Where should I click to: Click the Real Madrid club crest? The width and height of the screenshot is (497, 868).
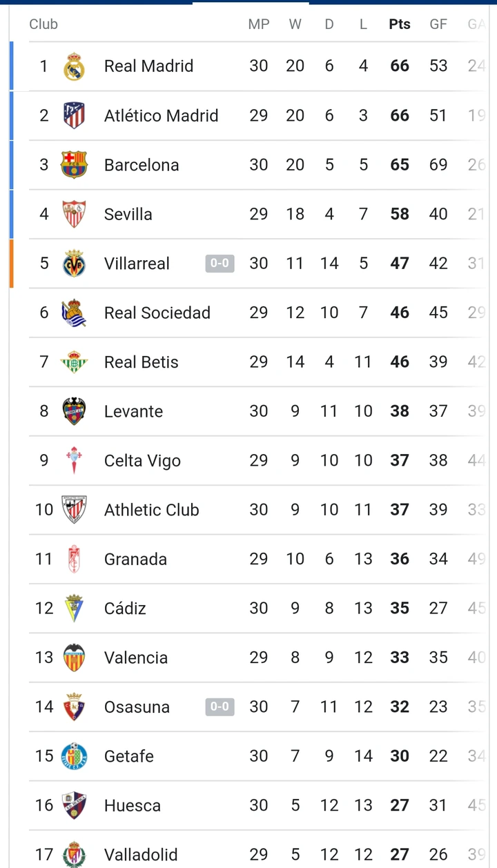pos(74,66)
